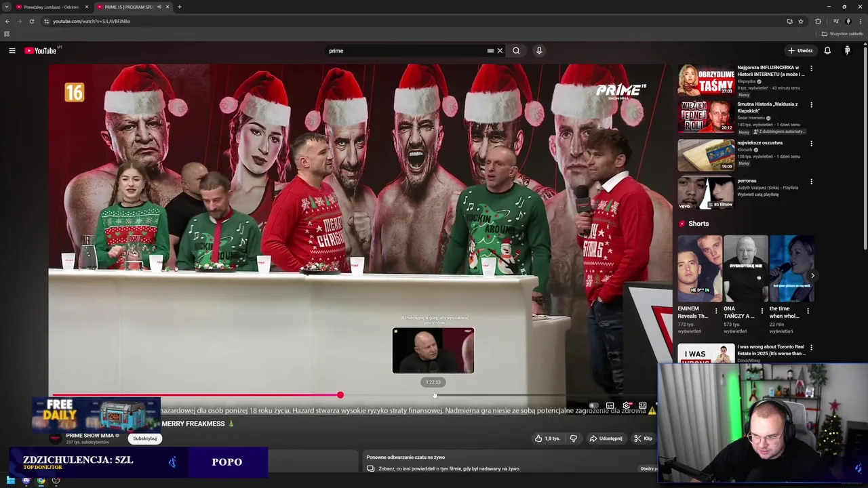The image size is (868, 488).
Task: Click the Utwórz create button
Action: click(x=800, y=51)
